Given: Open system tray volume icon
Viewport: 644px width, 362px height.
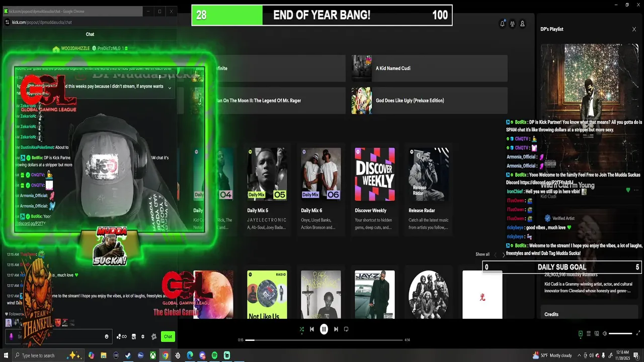Looking at the screenshot, I should (x=591, y=355).
